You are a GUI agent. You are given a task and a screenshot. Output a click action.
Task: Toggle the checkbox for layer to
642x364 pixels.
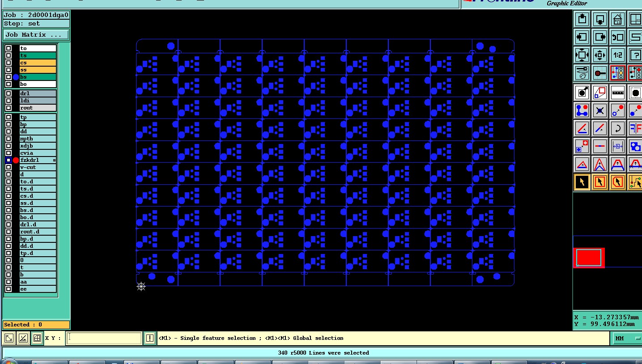(9, 48)
